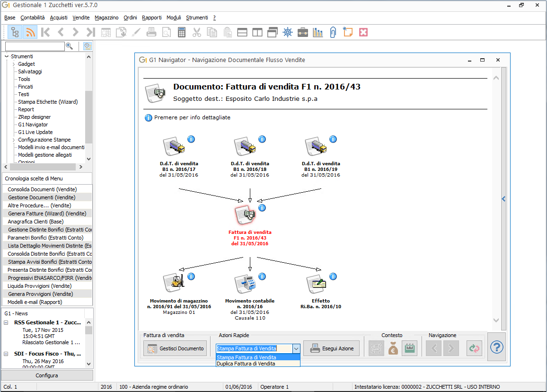Go to first record toolbar arrow
Screen dimensions: 547x392
click(x=45, y=33)
